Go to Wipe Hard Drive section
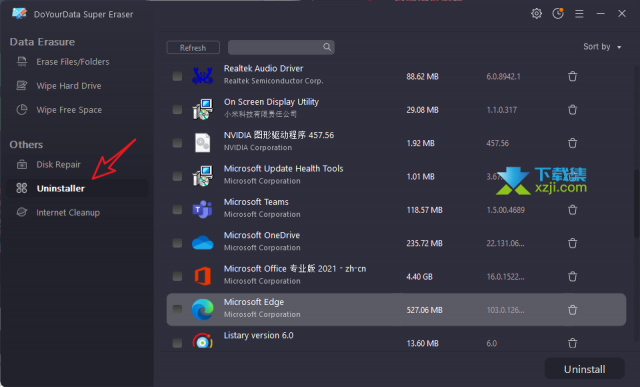 pos(69,86)
